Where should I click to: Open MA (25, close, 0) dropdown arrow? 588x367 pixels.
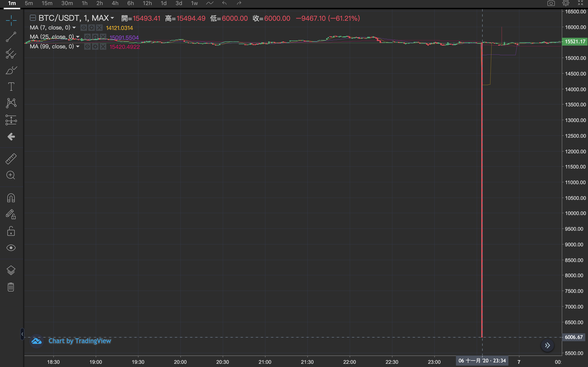[x=78, y=37]
